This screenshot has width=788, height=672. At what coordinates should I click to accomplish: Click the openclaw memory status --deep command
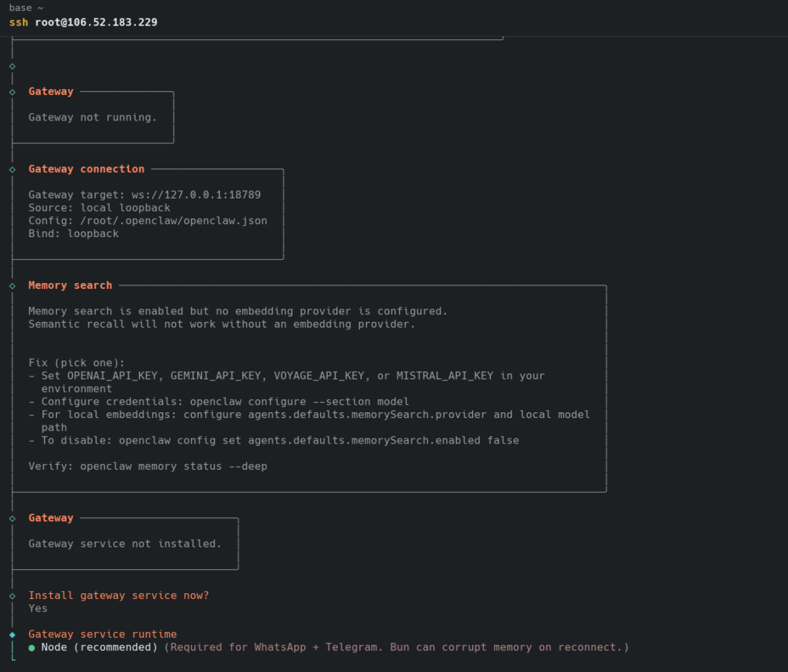pyautogui.click(x=174, y=466)
